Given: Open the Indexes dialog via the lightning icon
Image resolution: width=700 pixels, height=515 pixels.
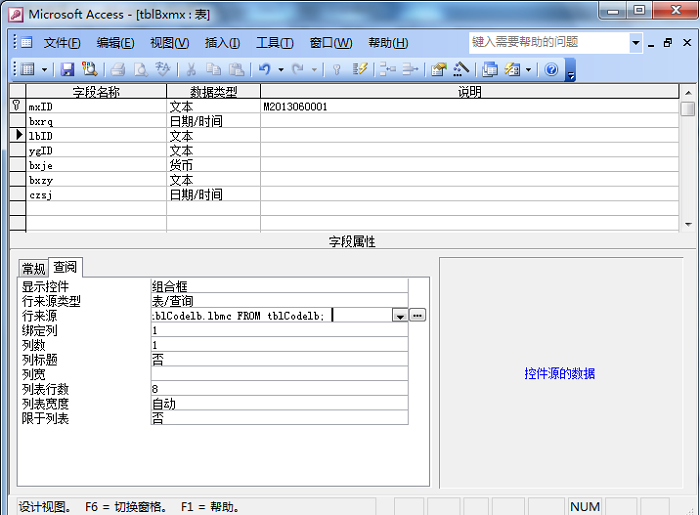Looking at the screenshot, I should click(x=361, y=70).
